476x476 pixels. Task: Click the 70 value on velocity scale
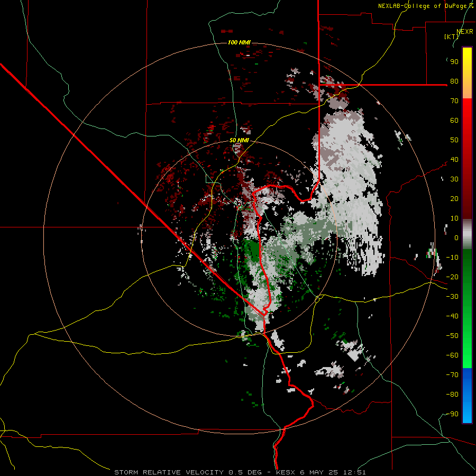(454, 101)
